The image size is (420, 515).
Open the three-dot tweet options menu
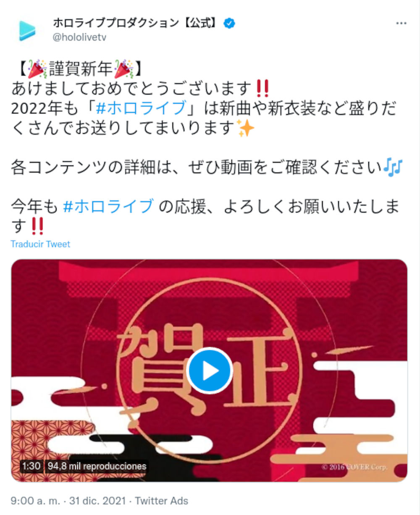tap(402, 24)
